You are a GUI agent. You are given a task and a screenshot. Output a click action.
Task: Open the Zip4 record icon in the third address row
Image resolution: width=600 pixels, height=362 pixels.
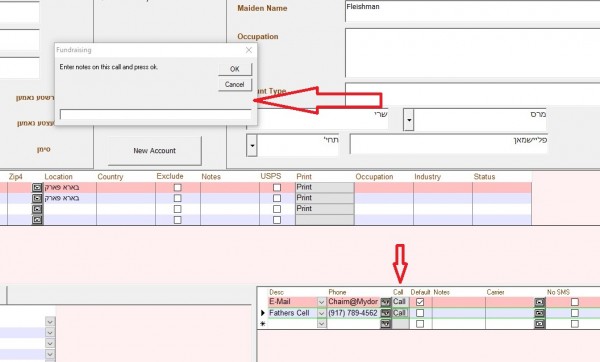37,209
